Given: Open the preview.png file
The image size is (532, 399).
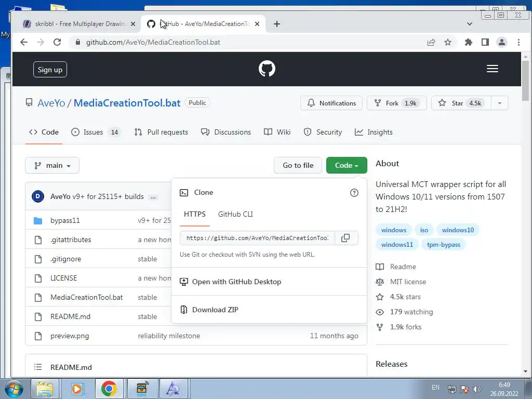Looking at the screenshot, I should (x=70, y=336).
